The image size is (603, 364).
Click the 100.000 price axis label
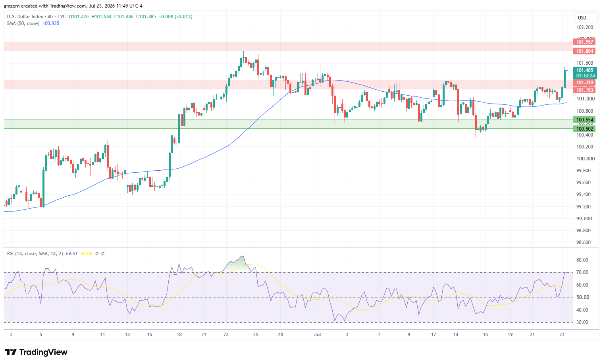tap(585, 159)
